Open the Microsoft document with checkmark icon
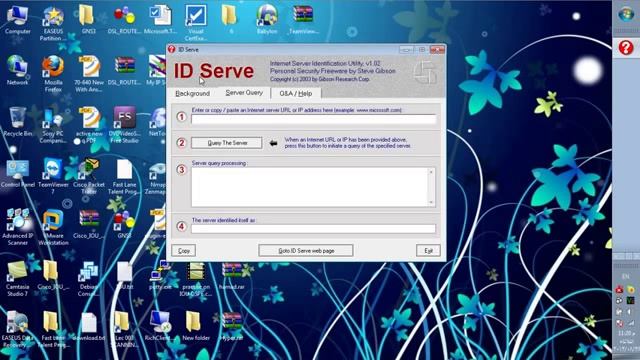640x360 pixels. click(160, 19)
